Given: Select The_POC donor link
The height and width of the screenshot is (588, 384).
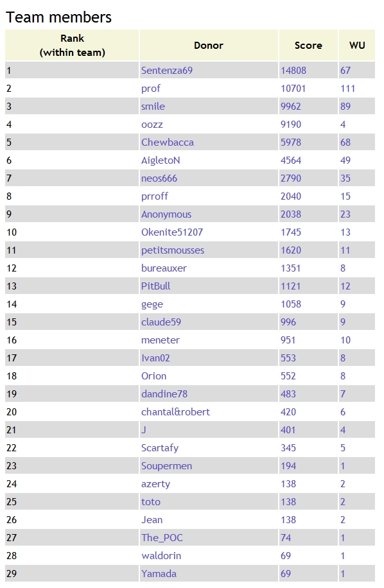Looking at the screenshot, I should tap(162, 538).
